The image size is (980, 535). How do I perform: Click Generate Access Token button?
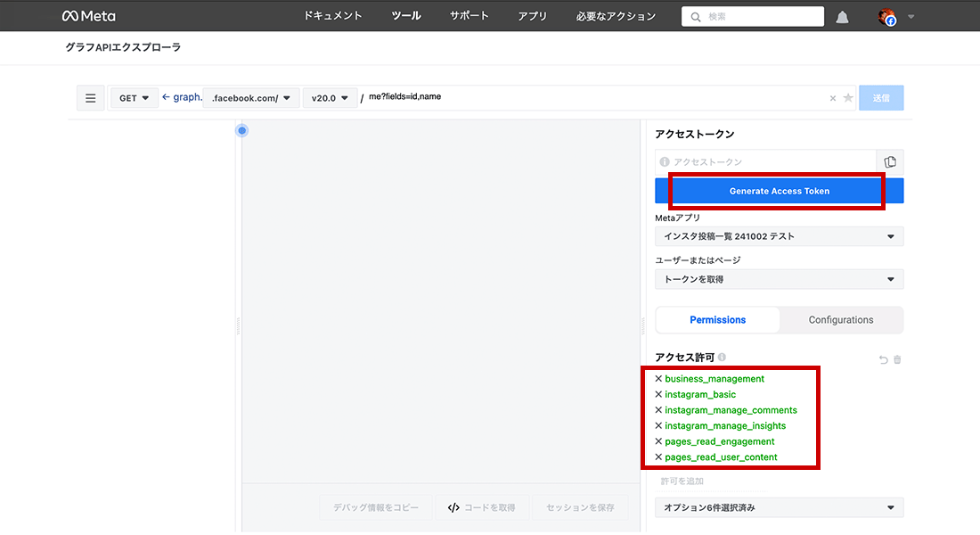coord(779,191)
